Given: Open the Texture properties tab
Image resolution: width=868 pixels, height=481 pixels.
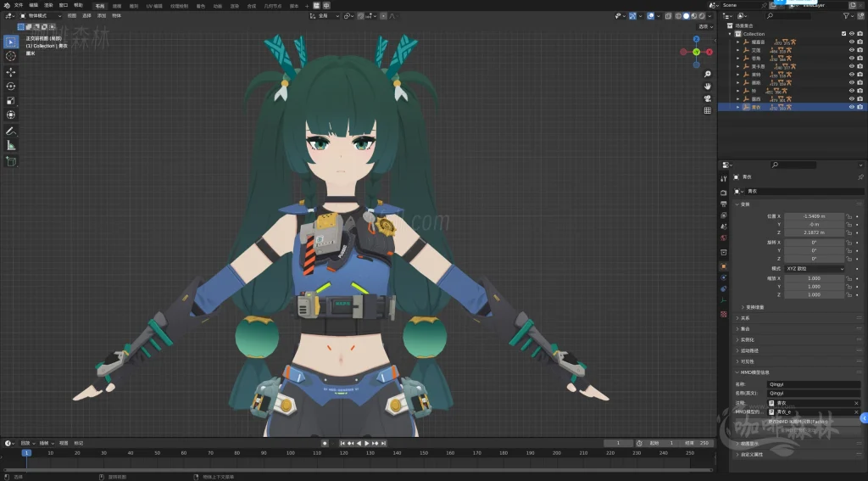Looking at the screenshot, I should [724, 314].
